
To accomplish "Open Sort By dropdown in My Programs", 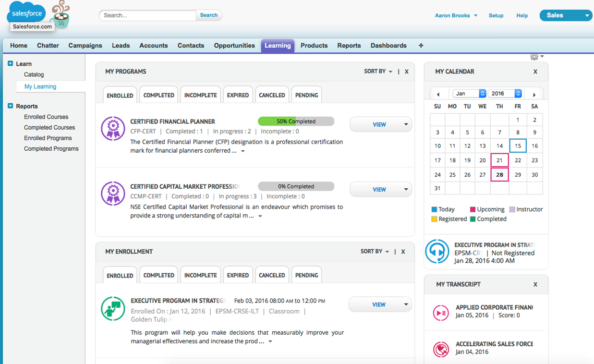I will [x=378, y=71].
